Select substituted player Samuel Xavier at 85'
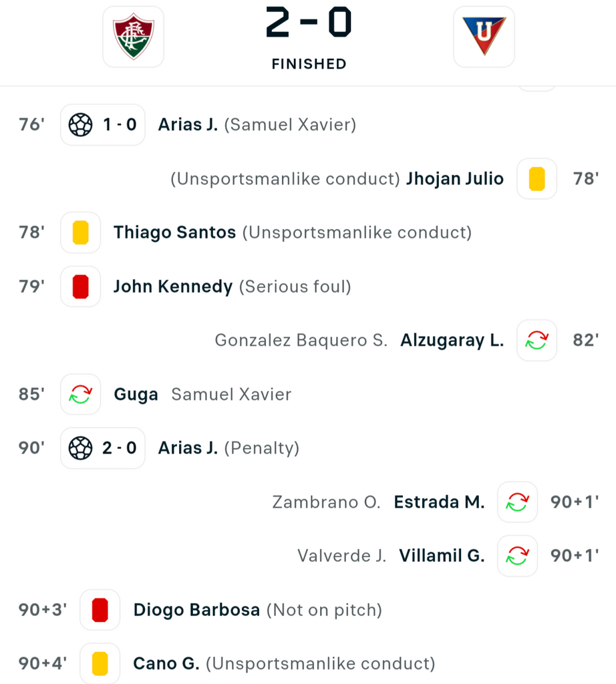 point(231,394)
